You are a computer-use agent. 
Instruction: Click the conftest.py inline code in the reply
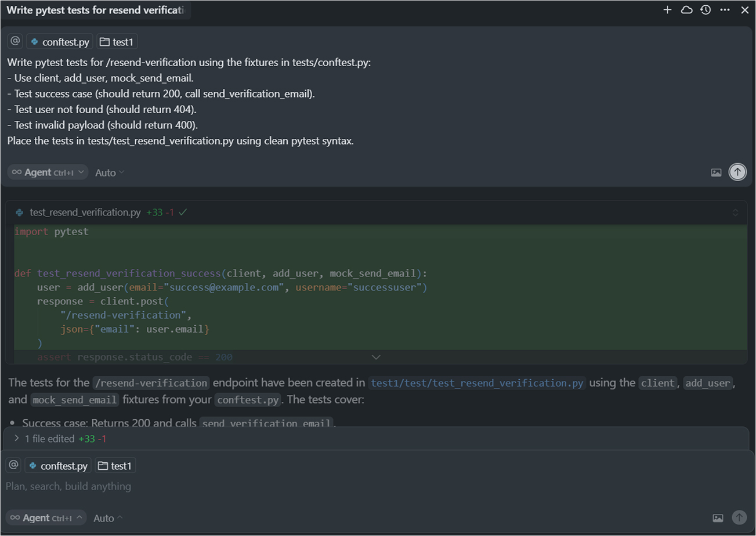click(248, 401)
